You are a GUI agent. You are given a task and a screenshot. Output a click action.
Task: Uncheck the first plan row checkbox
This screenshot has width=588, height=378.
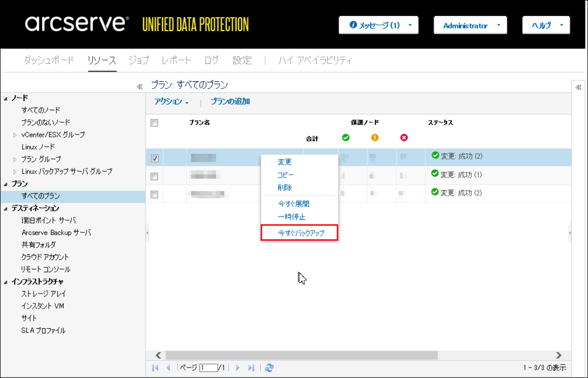[154, 158]
